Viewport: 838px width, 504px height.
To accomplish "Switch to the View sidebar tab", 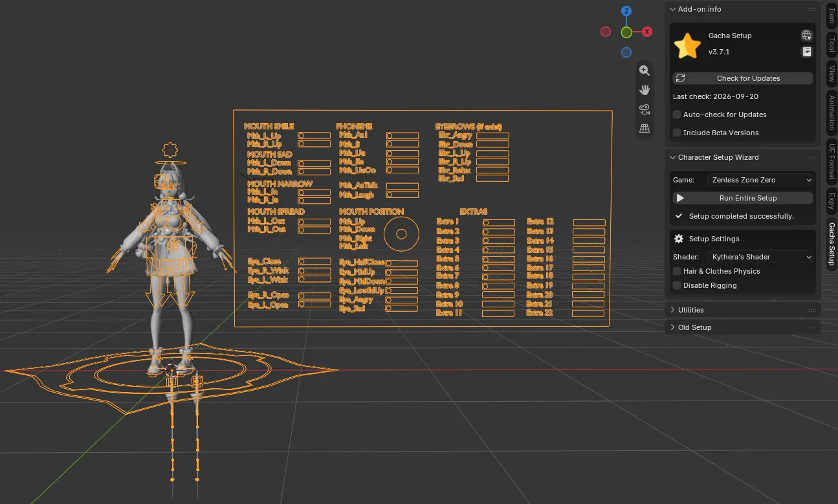I will (832, 74).
